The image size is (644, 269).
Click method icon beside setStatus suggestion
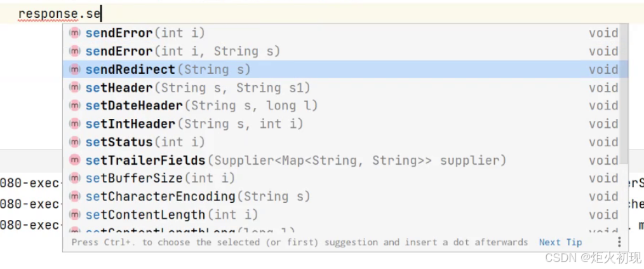pos(75,142)
